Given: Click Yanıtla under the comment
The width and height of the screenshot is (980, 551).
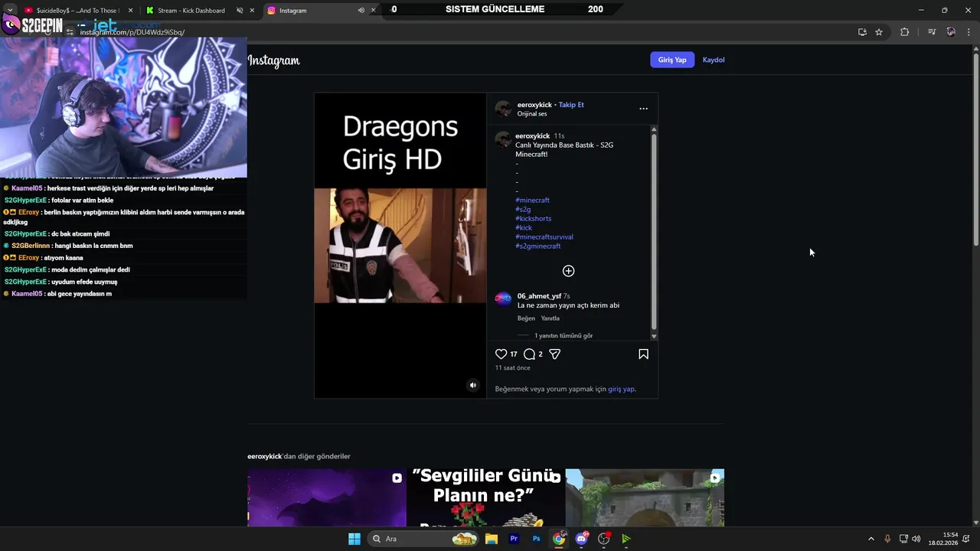Looking at the screenshot, I should (550, 318).
